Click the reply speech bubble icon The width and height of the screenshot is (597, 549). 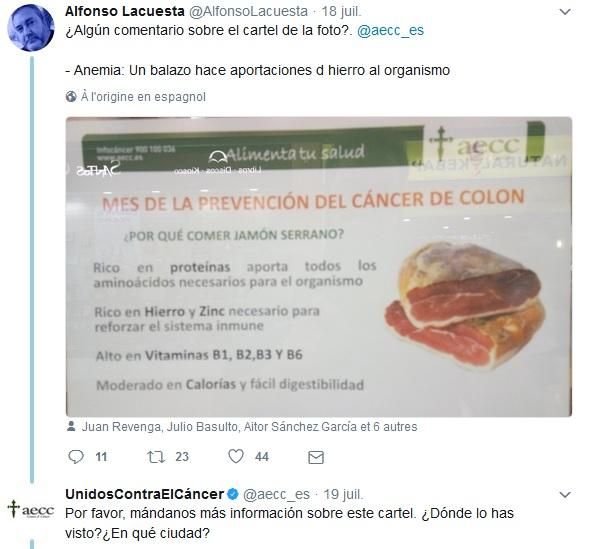click(x=75, y=456)
